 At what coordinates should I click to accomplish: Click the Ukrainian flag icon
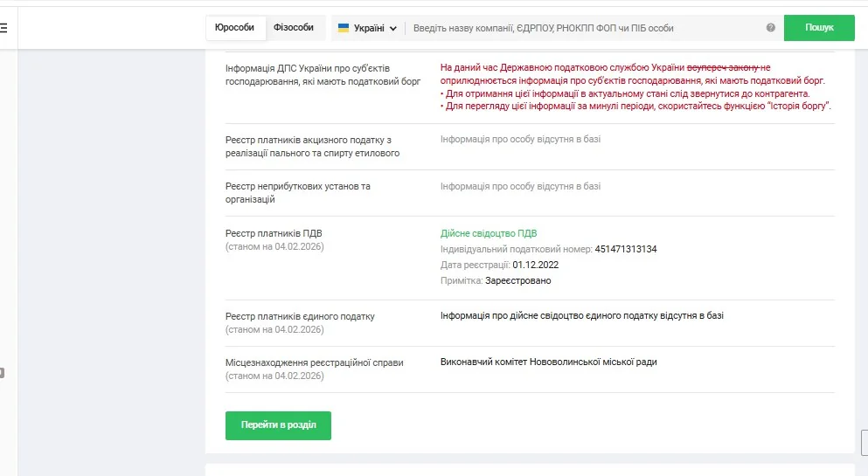[344, 28]
